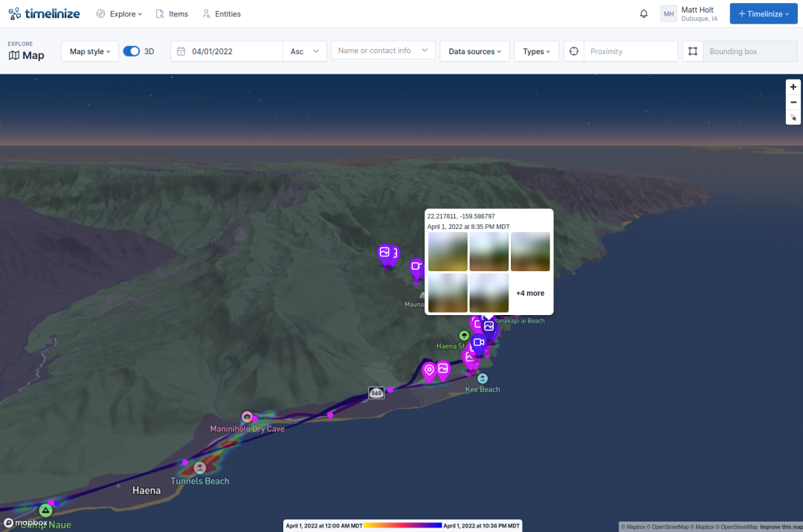This screenshot has width=803, height=532.
Task: Click the map zoom in button
Action: [793, 87]
